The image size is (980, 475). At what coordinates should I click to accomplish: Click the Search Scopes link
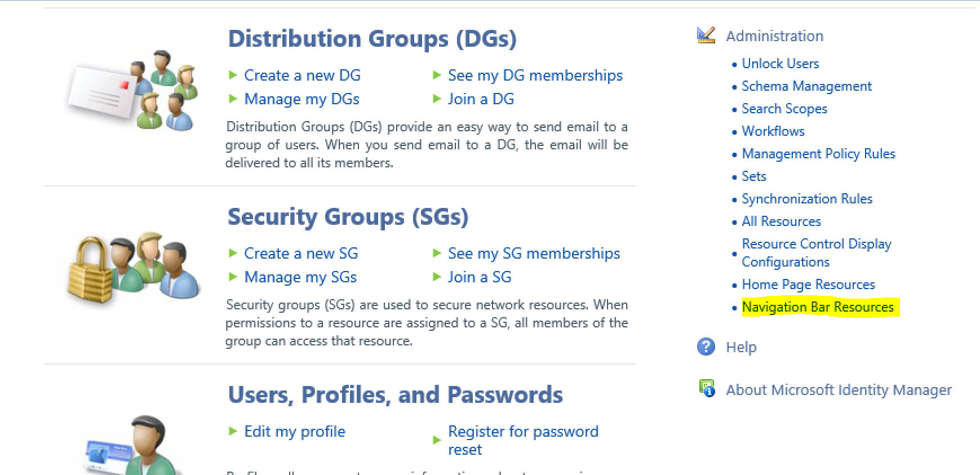(x=784, y=109)
